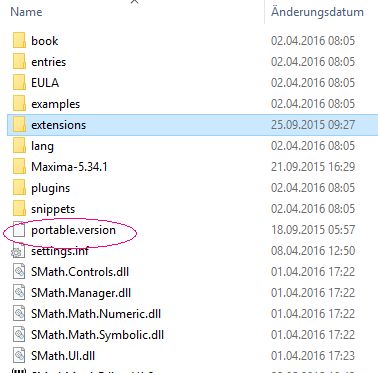Click the portable.version blank file icon

(19, 230)
